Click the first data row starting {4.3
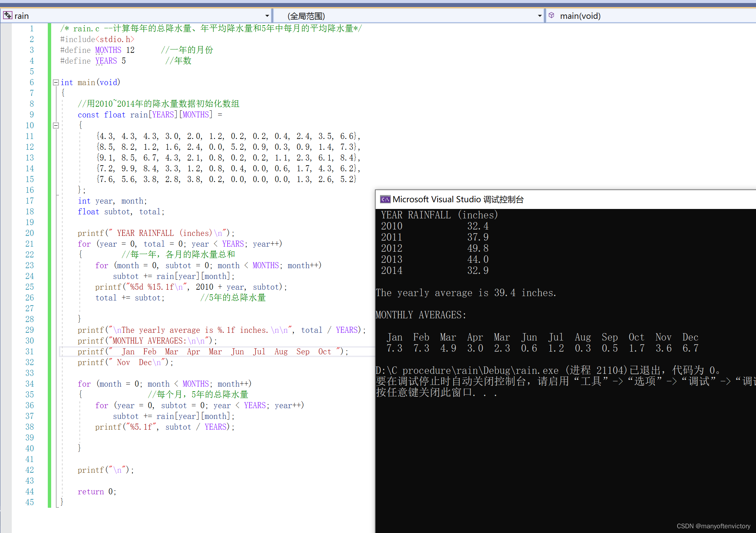This screenshot has width=756, height=533. point(229,136)
